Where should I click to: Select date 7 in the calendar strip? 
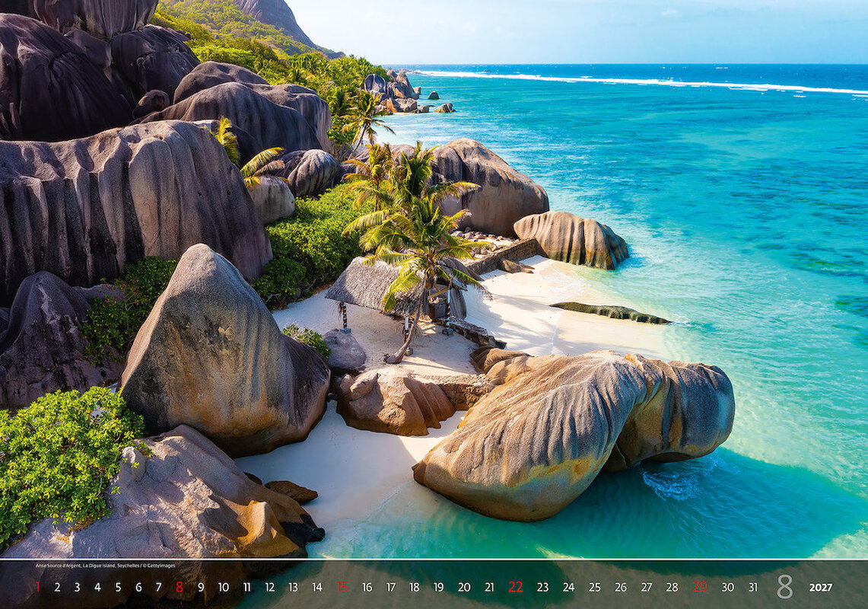tap(158, 588)
